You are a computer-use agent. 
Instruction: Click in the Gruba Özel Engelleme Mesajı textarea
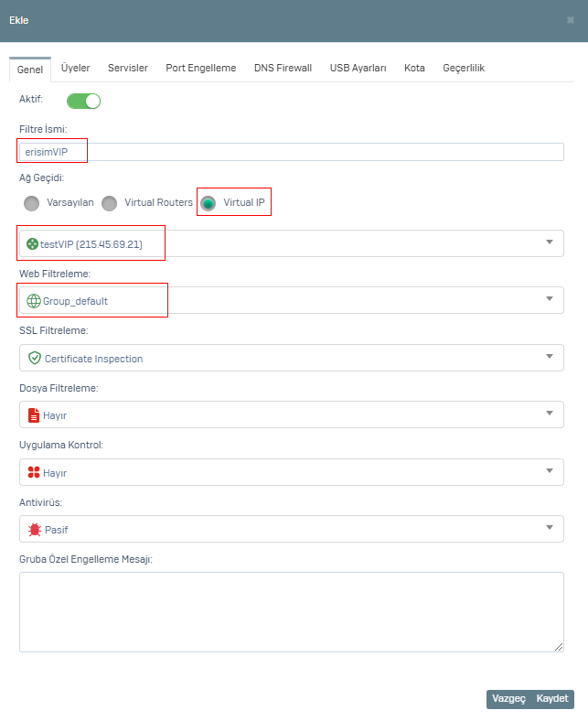click(x=292, y=612)
